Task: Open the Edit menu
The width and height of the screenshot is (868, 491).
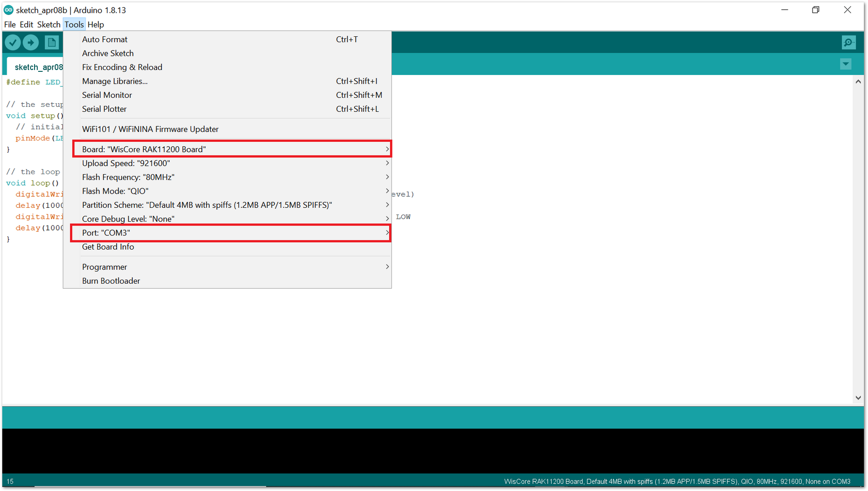Action: click(26, 25)
